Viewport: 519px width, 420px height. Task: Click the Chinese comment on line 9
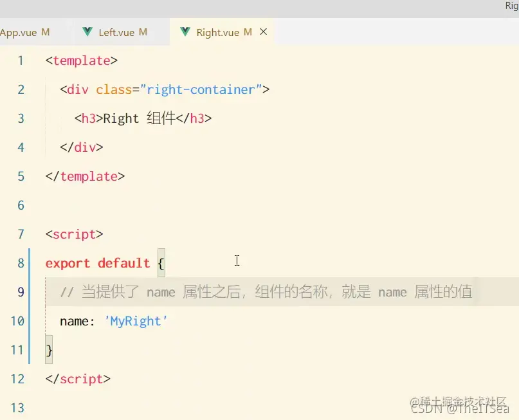266,292
